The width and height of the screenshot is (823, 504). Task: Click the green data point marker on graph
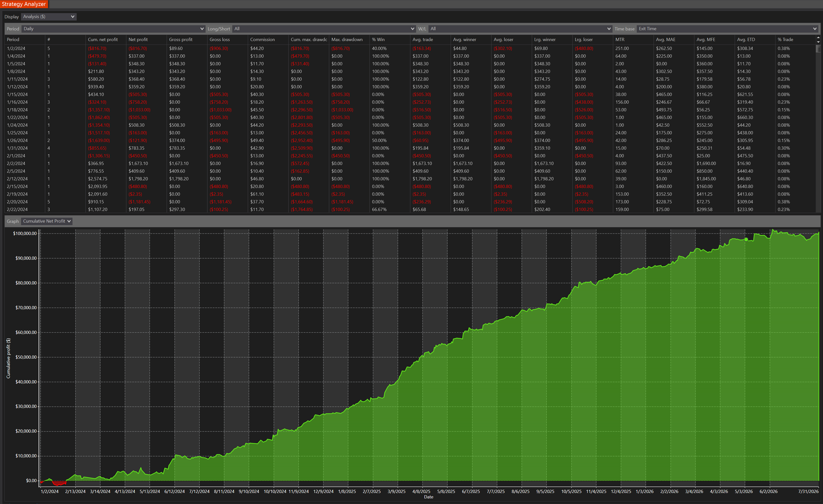point(746,239)
